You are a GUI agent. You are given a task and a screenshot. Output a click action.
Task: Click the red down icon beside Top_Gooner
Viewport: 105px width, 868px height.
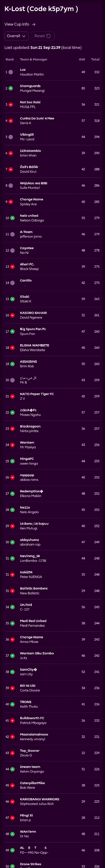click(x=12, y=753)
